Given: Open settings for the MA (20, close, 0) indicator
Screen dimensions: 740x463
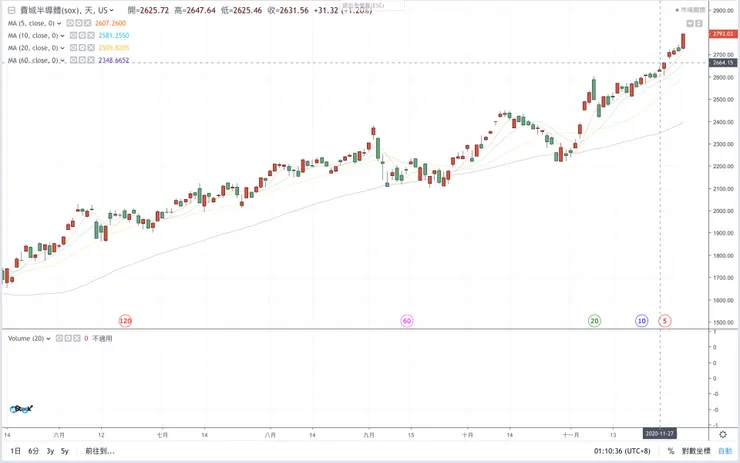Looking at the screenshot, I should [82, 48].
